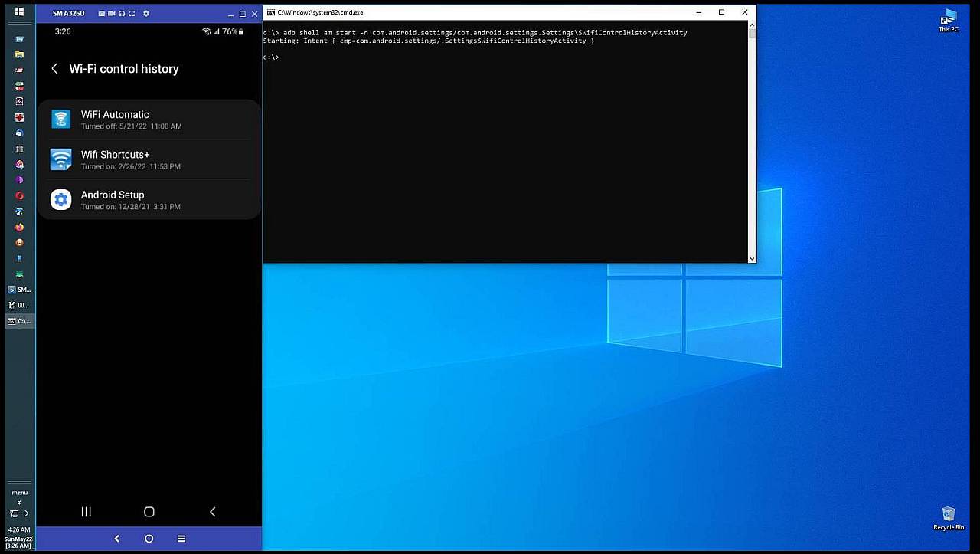Select the This PC desktop icon
The height and width of the screenshot is (554, 980).
coord(949,21)
